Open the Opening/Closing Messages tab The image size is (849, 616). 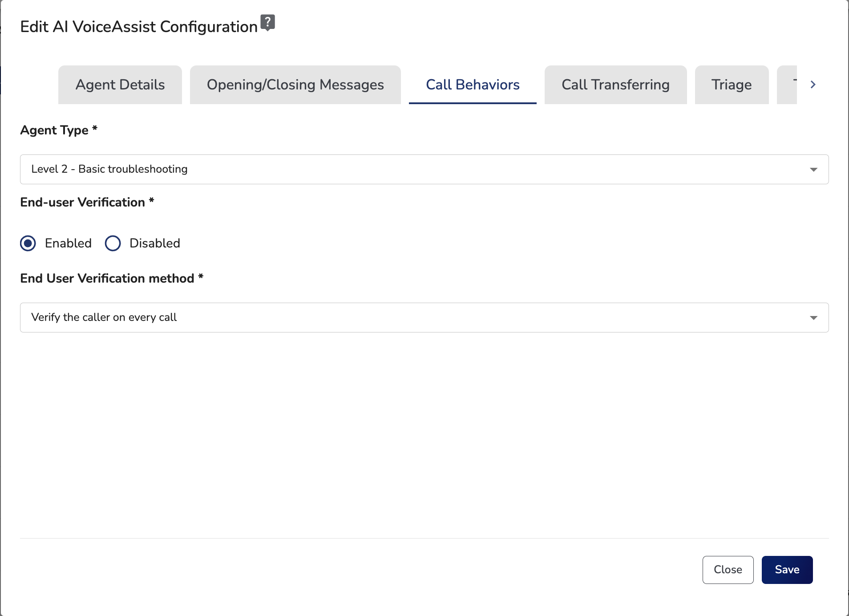tap(295, 85)
